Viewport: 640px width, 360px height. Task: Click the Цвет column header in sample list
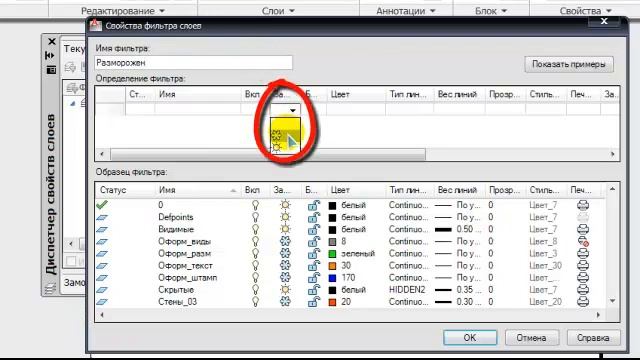point(355,190)
